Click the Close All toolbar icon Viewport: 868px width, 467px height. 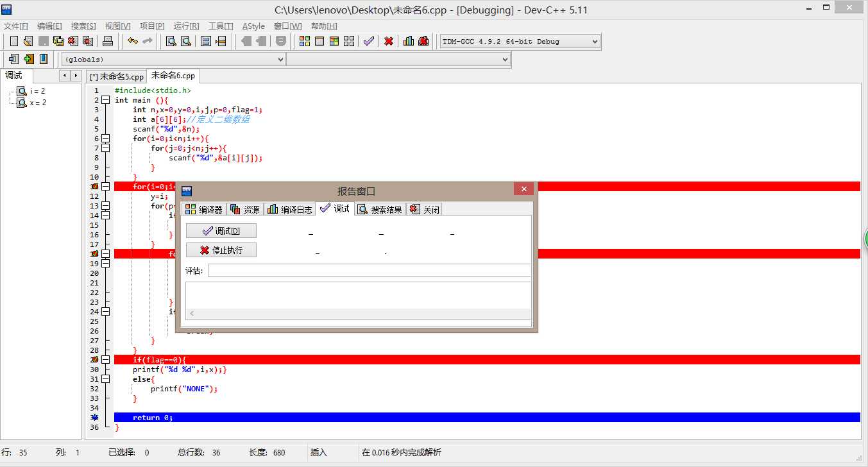[88, 41]
